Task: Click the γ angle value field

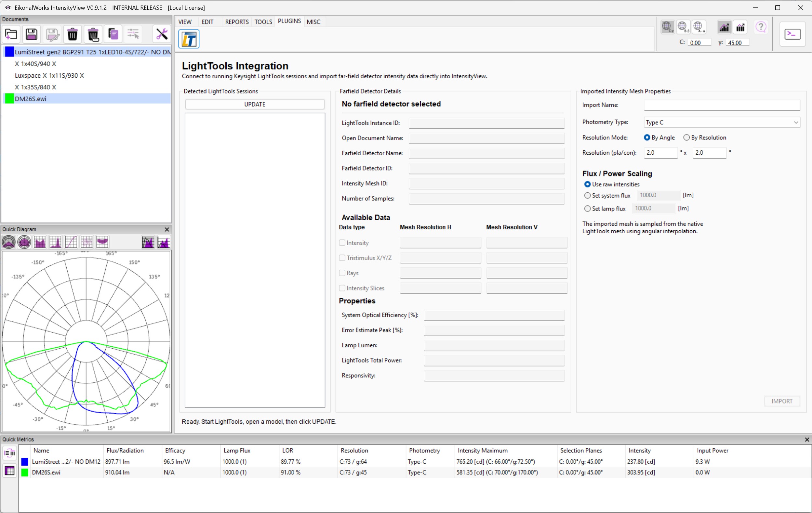Action: 737,43
